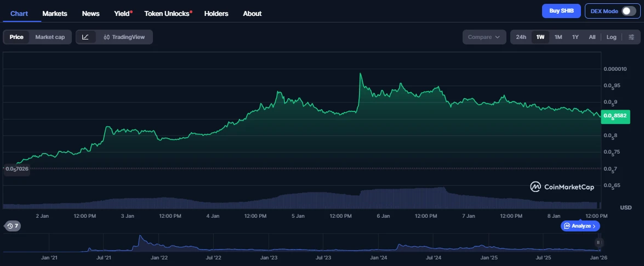644x266 pixels.
Task: Open chart settings sliders icon
Action: (631, 37)
